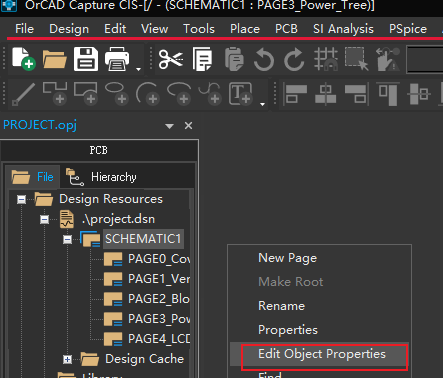Select the SCHEMATIC1 folder
The height and width of the screenshot is (378, 443).
pyautogui.click(x=143, y=239)
